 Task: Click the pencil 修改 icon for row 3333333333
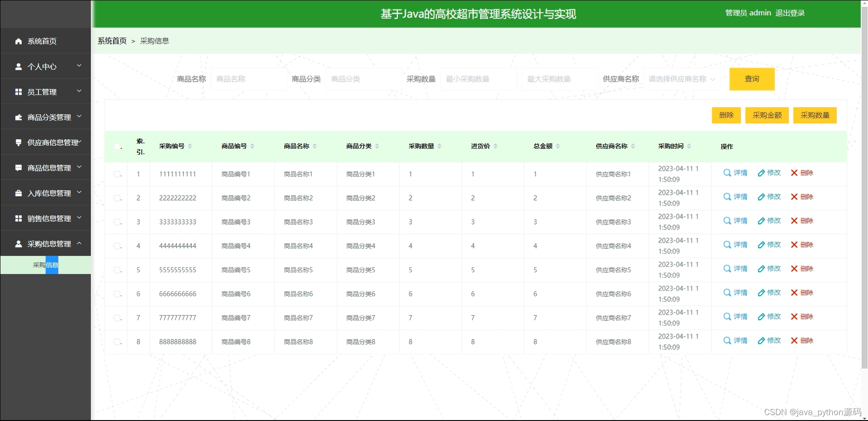tap(761, 221)
